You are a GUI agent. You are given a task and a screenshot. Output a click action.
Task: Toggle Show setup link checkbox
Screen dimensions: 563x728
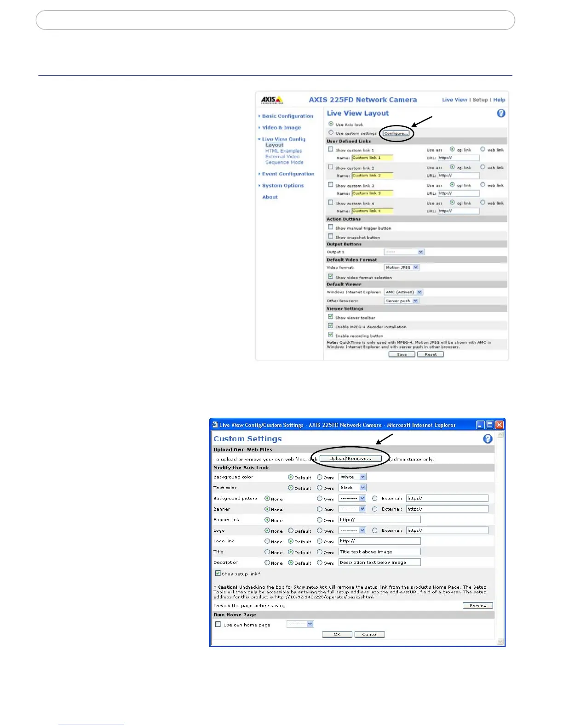click(x=218, y=573)
